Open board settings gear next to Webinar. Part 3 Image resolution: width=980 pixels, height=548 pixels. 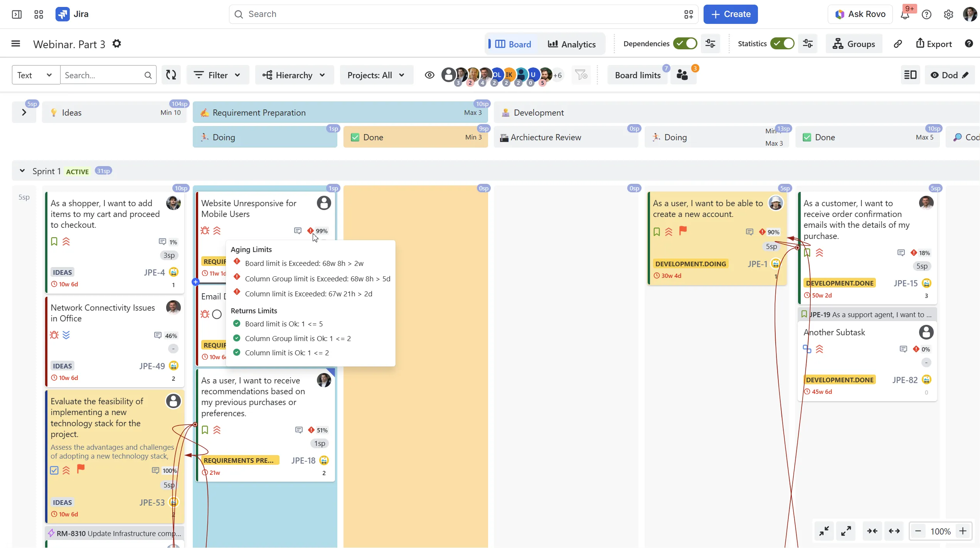point(117,44)
